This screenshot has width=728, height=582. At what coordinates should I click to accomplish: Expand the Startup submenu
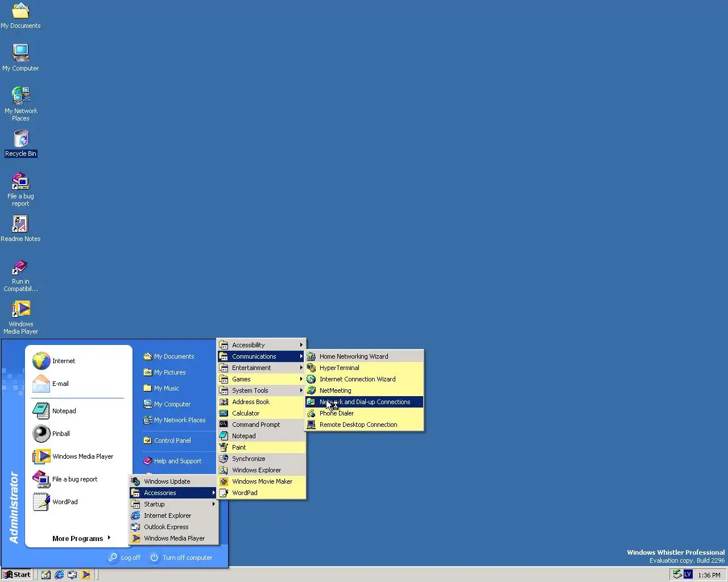[173, 504]
